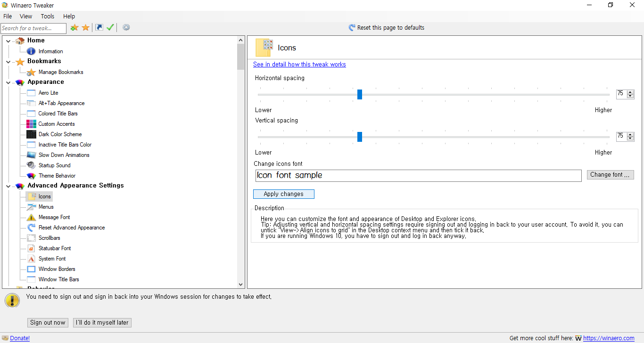644x343 pixels.
Task: Click the Change font ... button
Action: 610,175
